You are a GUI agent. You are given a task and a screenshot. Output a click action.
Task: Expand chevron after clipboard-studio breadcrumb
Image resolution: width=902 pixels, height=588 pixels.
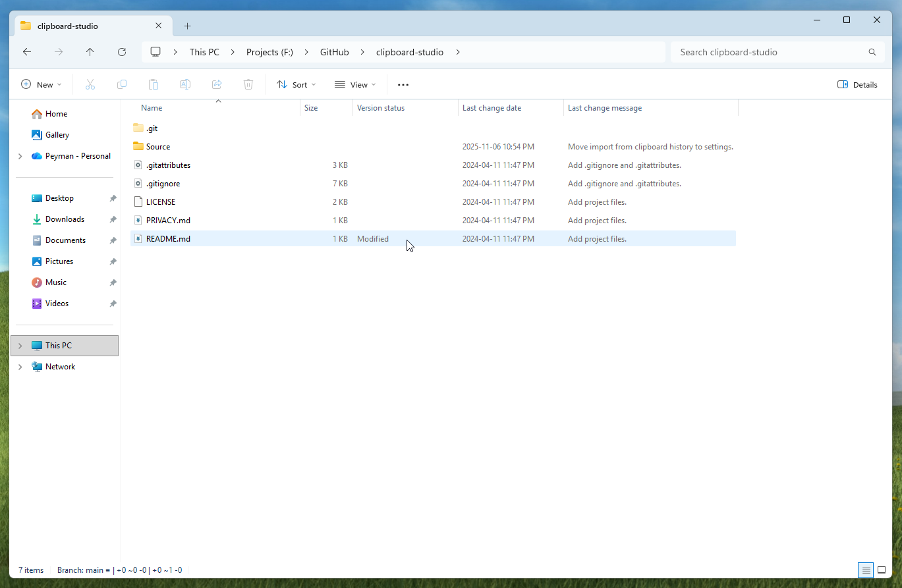pyautogui.click(x=458, y=52)
